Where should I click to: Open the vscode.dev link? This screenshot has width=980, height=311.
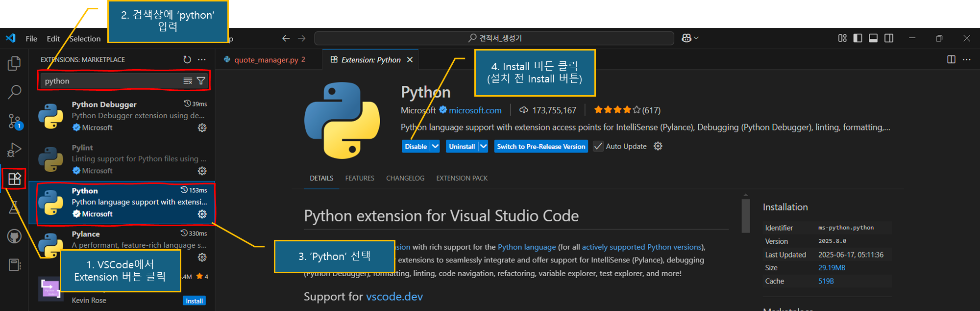[394, 296]
